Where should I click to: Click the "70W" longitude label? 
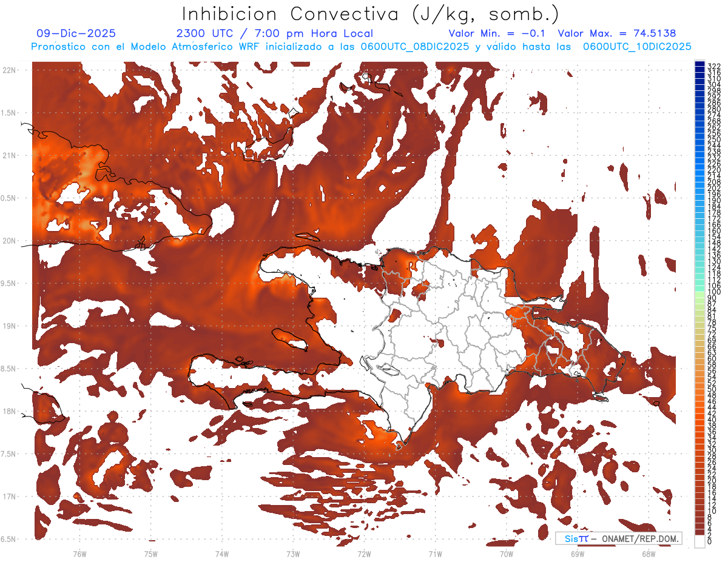pyautogui.click(x=506, y=554)
